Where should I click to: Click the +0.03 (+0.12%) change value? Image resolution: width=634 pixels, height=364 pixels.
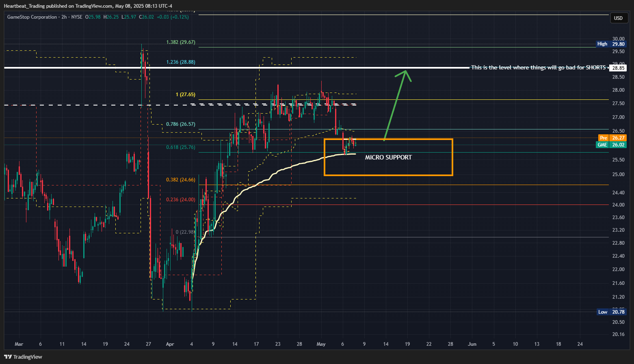click(x=173, y=17)
